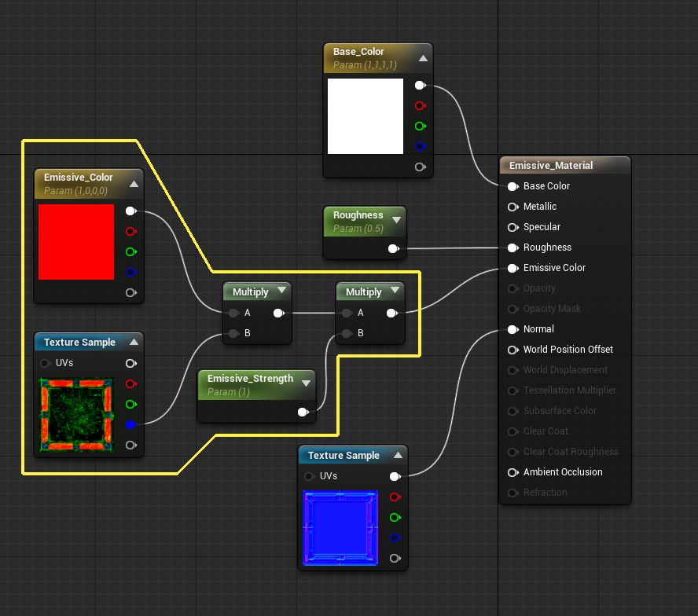Click the Emissive_Strength output pin
The image size is (698, 616).
click(303, 412)
